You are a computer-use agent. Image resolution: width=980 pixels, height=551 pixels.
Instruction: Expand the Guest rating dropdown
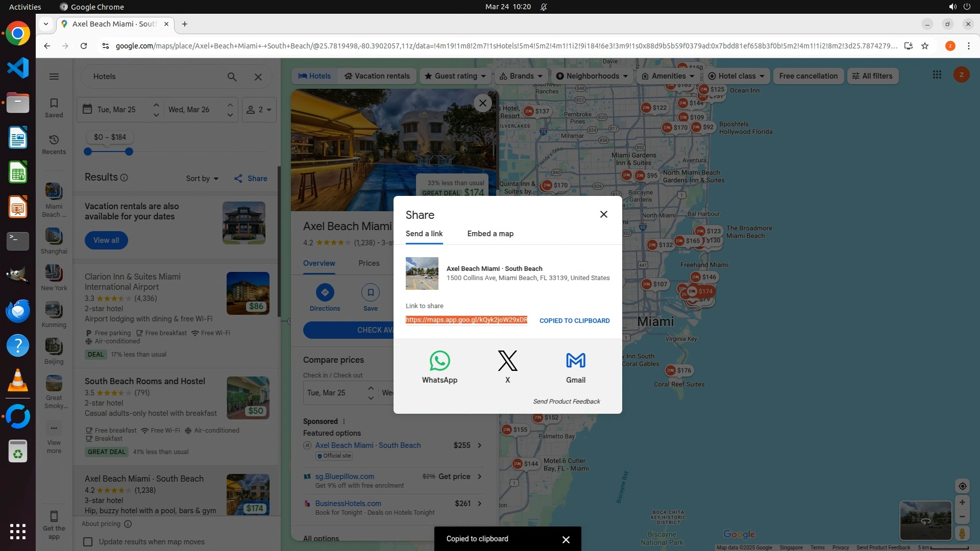(455, 76)
